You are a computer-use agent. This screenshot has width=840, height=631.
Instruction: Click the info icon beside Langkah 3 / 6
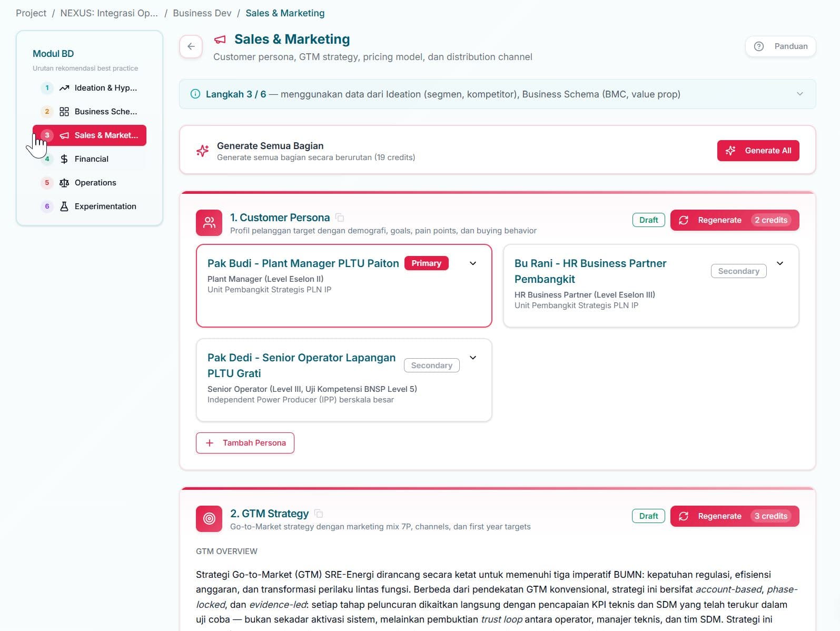pyautogui.click(x=195, y=94)
